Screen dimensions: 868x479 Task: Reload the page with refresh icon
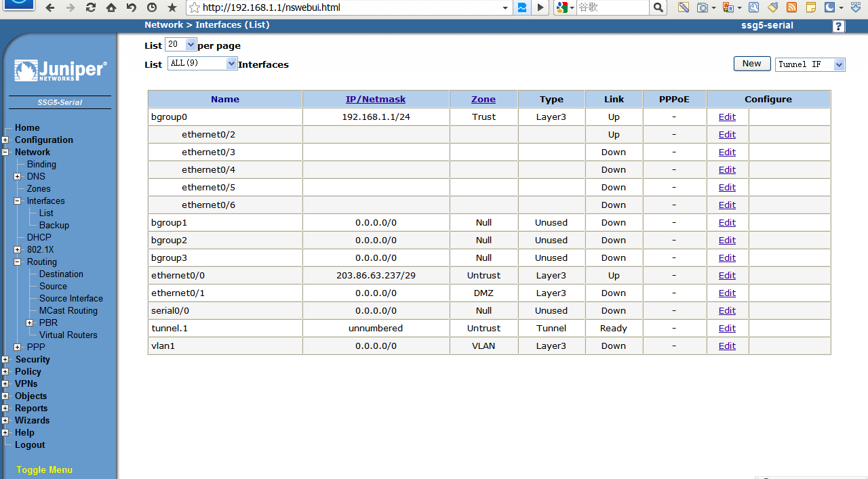tap(90, 8)
